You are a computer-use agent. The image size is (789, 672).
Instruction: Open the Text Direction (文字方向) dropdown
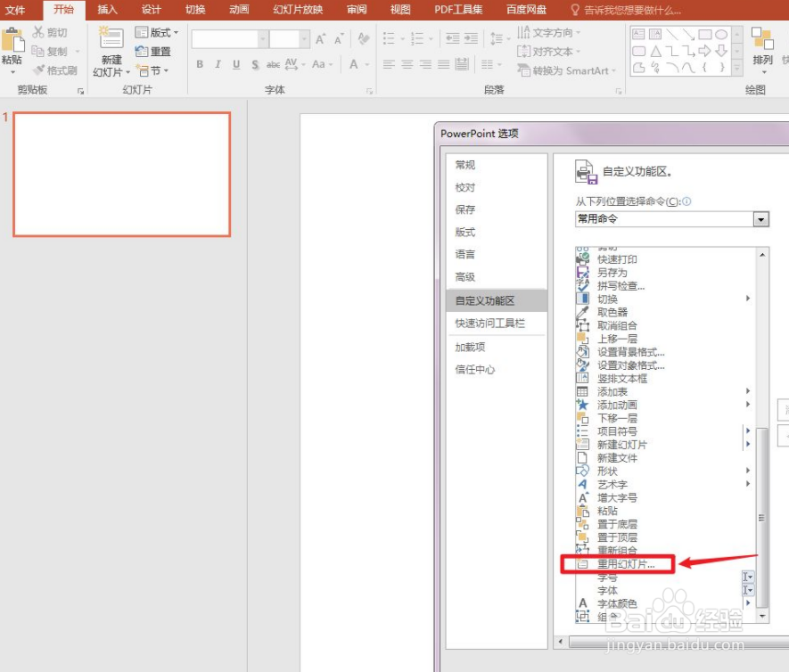click(548, 32)
